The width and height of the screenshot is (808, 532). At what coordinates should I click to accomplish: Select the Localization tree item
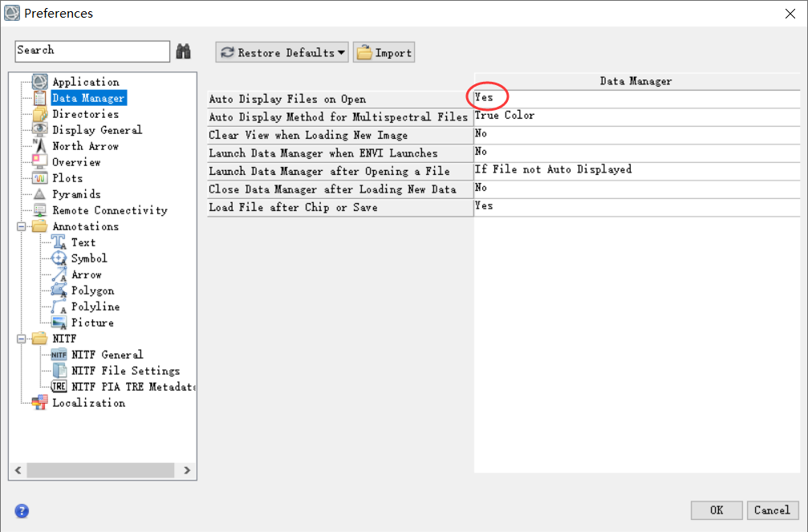[88, 403]
